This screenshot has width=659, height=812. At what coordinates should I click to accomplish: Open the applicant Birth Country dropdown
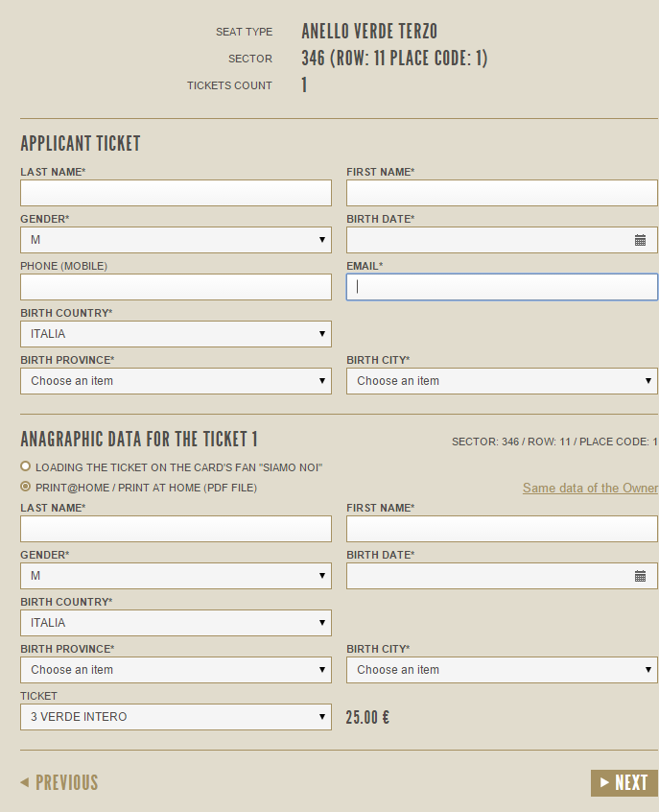[176, 334]
